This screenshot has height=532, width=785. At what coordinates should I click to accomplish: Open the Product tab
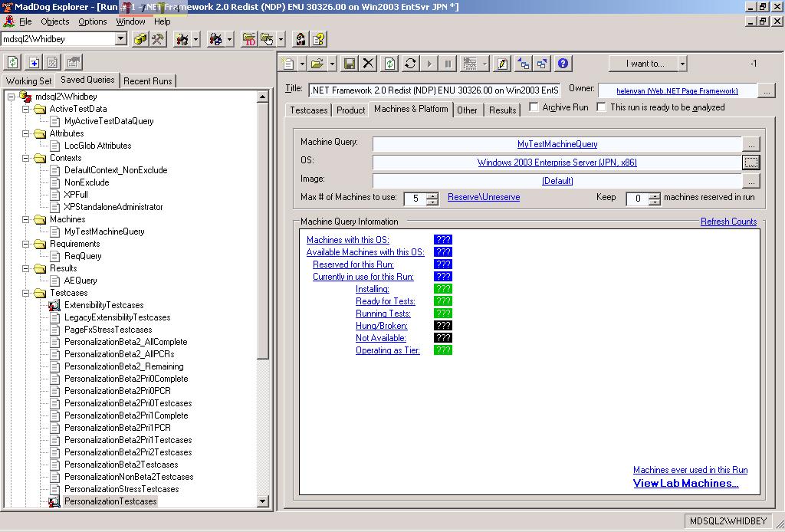click(x=350, y=110)
